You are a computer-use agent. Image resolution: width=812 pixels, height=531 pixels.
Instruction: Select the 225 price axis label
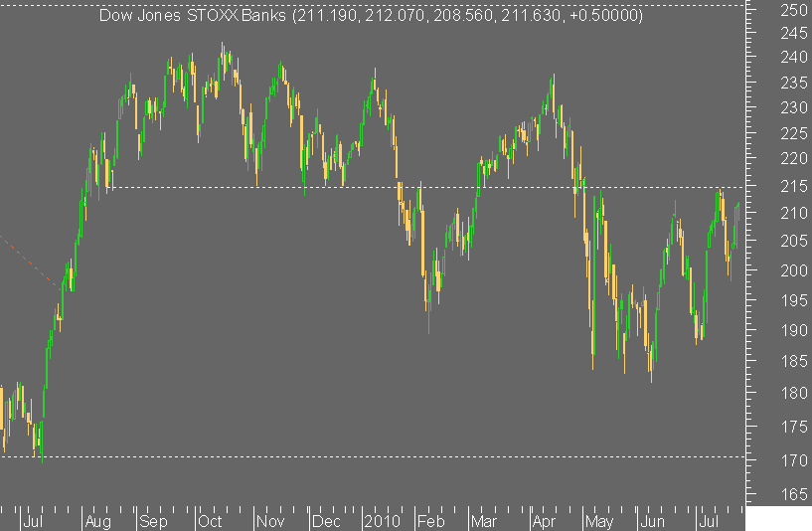tap(793, 133)
